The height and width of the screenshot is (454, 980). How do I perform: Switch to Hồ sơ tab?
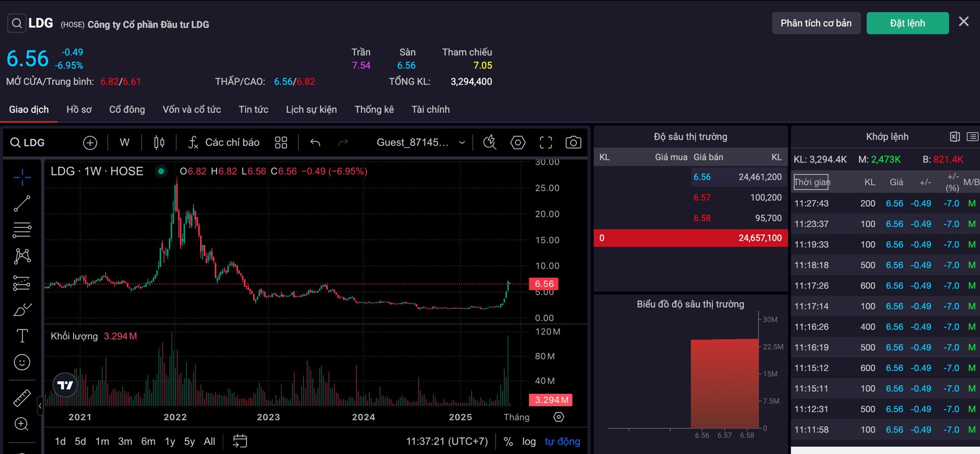point(79,110)
